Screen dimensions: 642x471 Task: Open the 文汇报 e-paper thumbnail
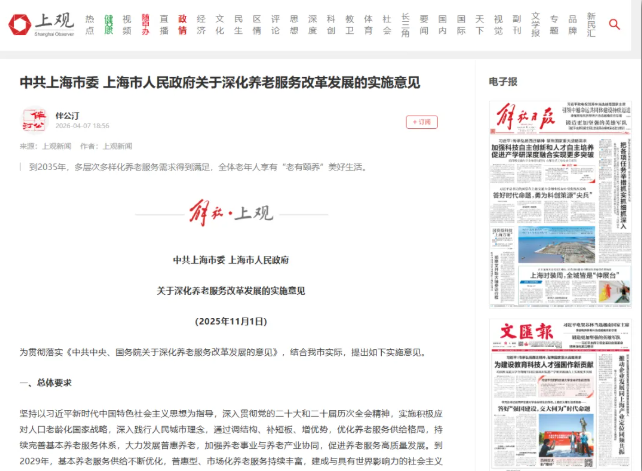[560, 394]
